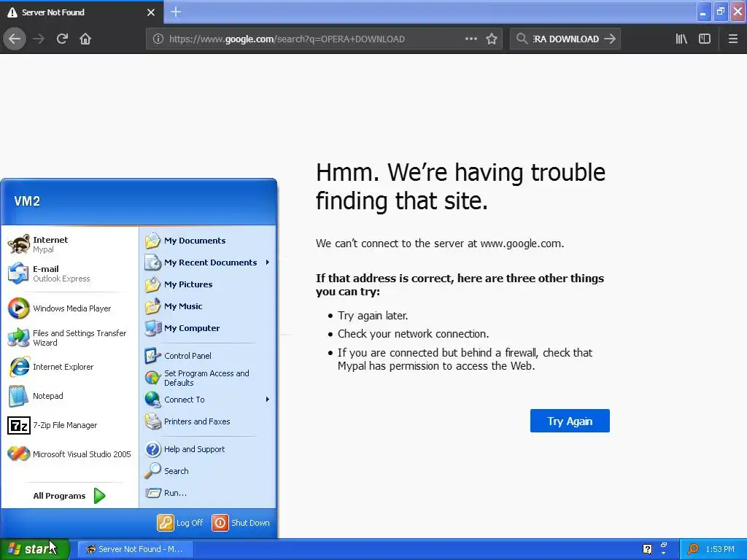The image size is (747, 560).
Task: Click the VM2 user name header
Action: pyautogui.click(x=27, y=201)
